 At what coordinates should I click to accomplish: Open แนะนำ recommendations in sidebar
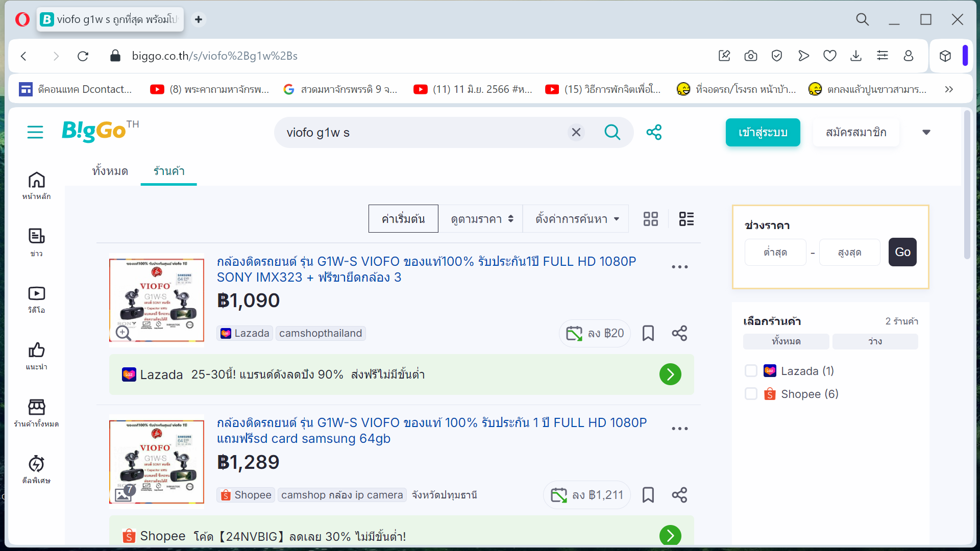pos(36,356)
